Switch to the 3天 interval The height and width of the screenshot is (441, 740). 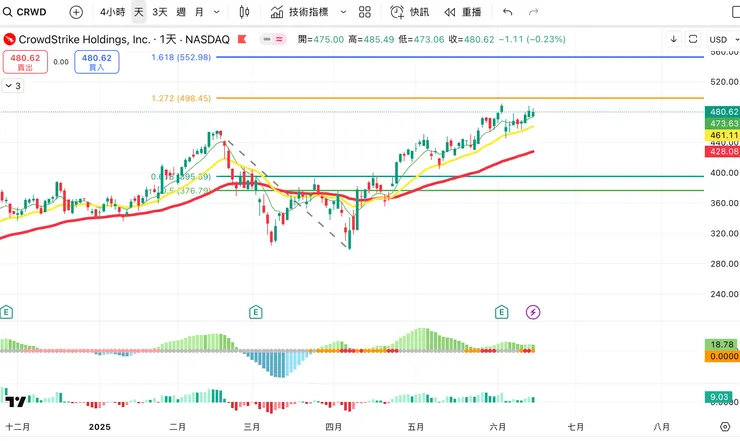click(160, 12)
